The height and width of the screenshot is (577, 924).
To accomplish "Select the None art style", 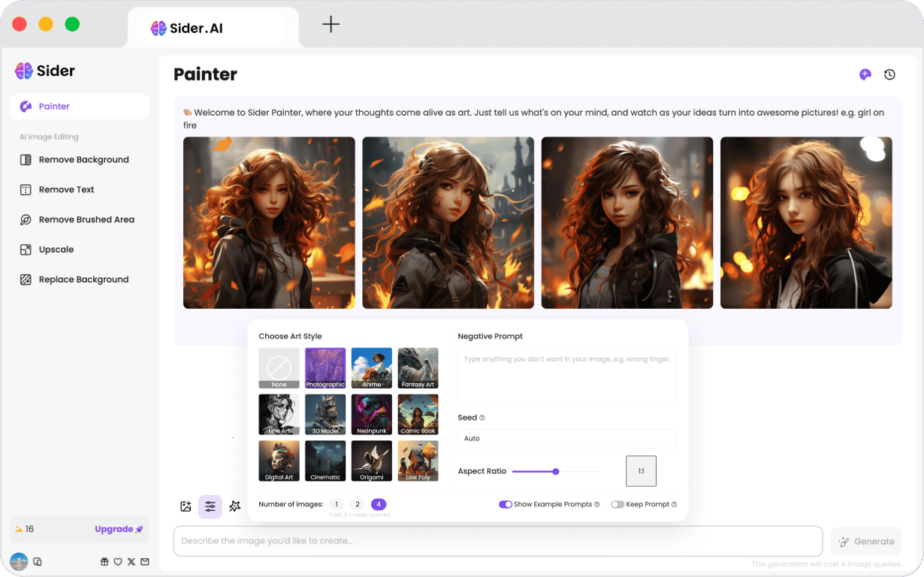I will [279, 368].
